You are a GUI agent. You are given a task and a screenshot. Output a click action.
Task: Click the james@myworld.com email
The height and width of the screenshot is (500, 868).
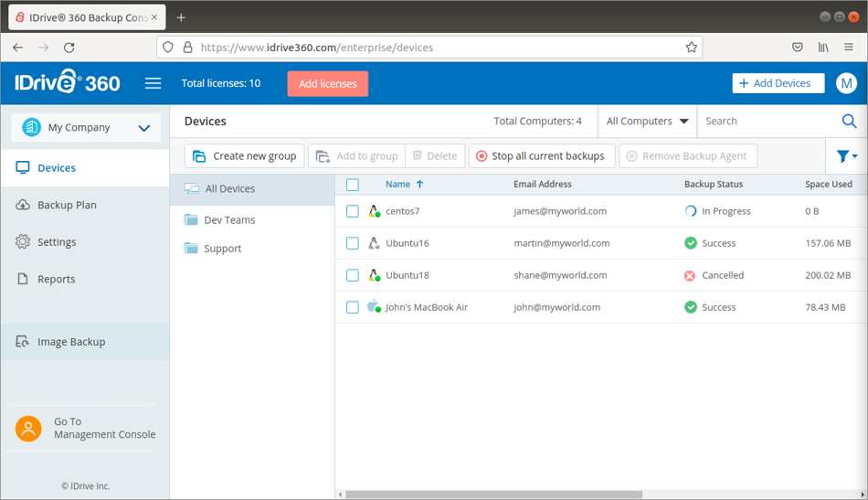(560, 211)
